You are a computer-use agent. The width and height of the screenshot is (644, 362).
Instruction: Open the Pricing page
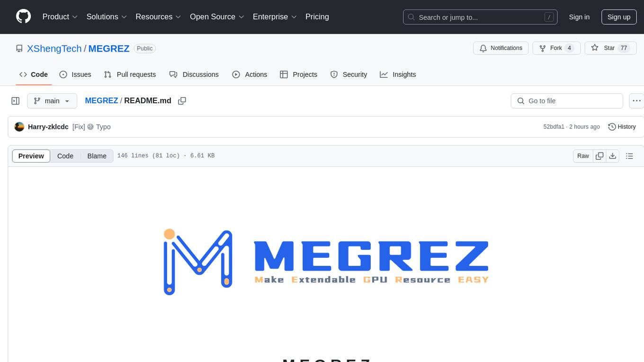tap(317, 17)
